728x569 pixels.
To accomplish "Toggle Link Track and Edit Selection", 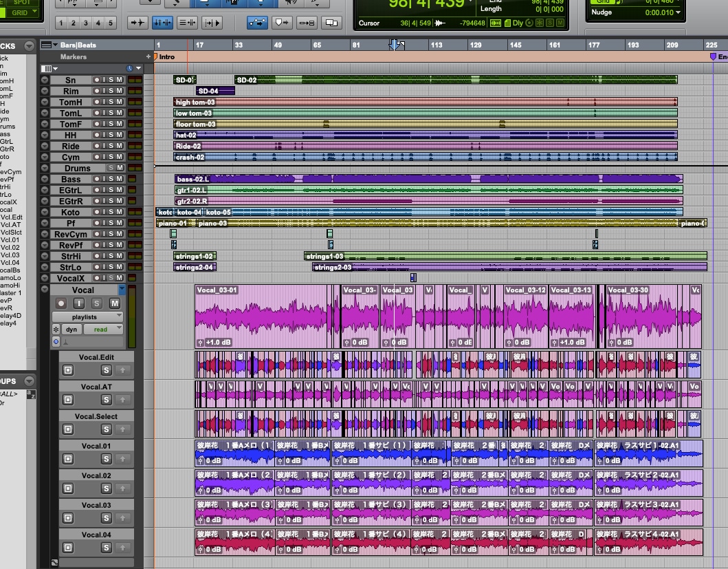I will (x=188, y=22).
